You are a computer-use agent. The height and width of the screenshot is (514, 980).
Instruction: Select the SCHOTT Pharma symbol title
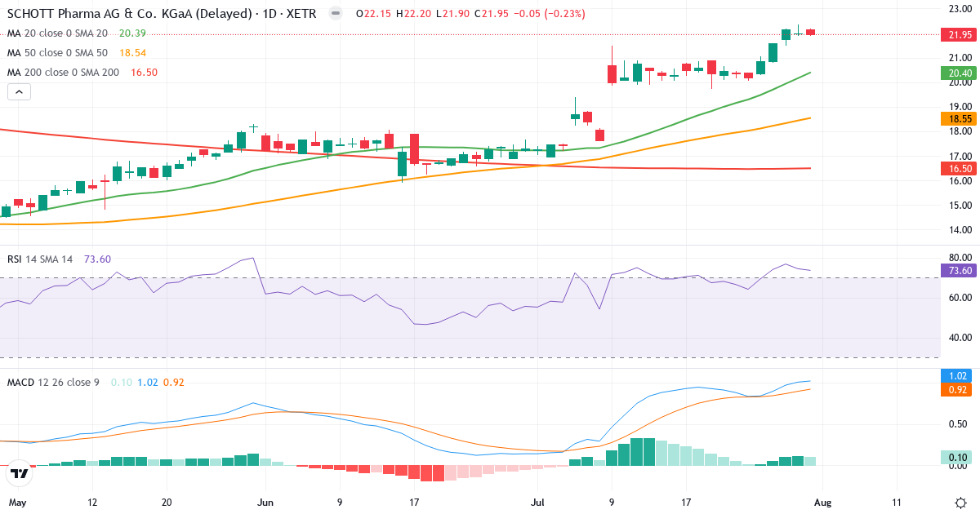coord(162,14)
